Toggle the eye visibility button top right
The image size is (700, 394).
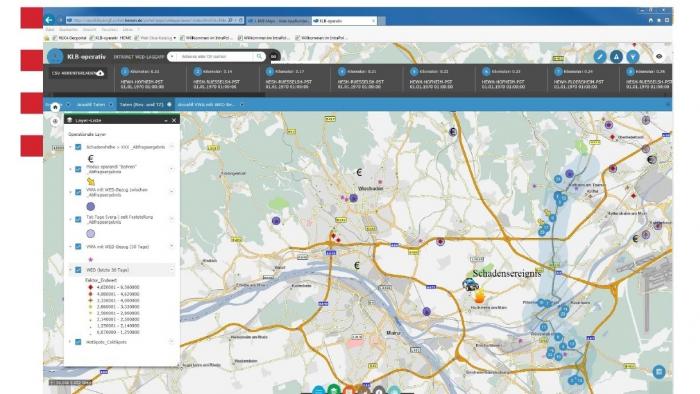659,57
